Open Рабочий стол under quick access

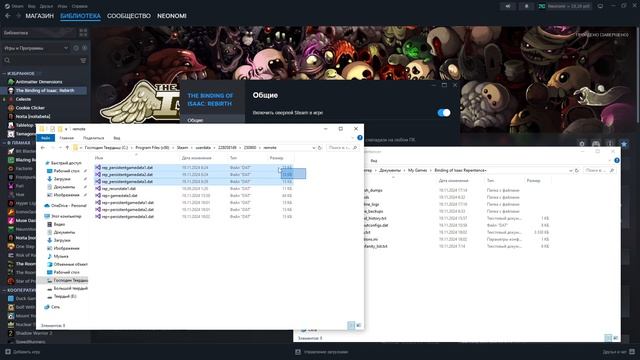click(x=67, y=171)
